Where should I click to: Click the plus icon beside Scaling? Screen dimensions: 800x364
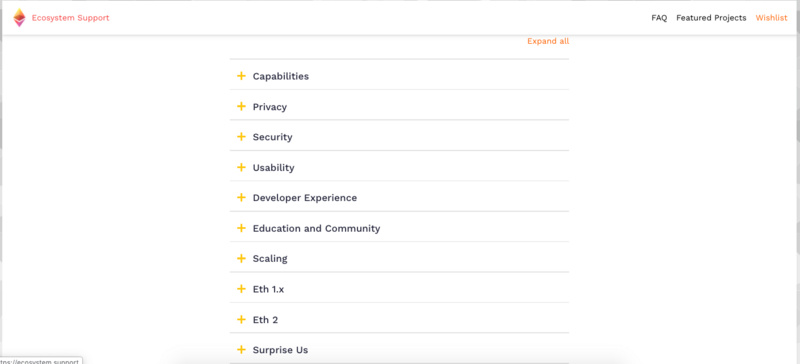(241, 258)
